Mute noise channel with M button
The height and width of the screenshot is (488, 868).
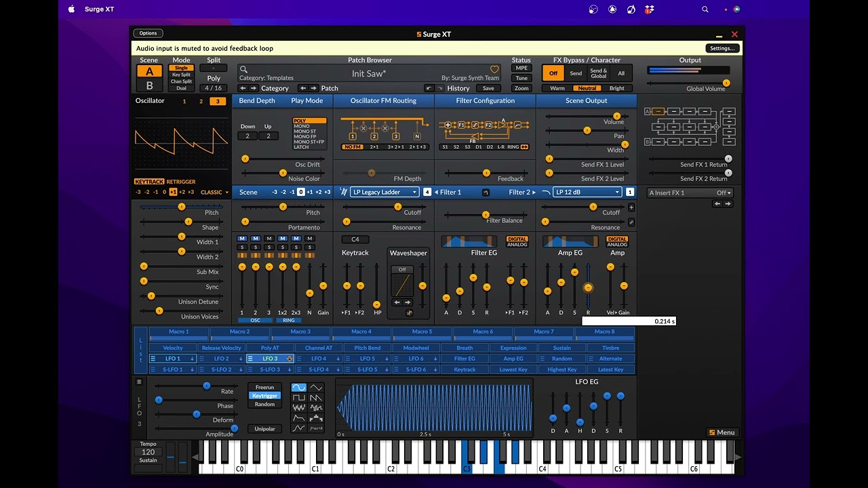310,239
